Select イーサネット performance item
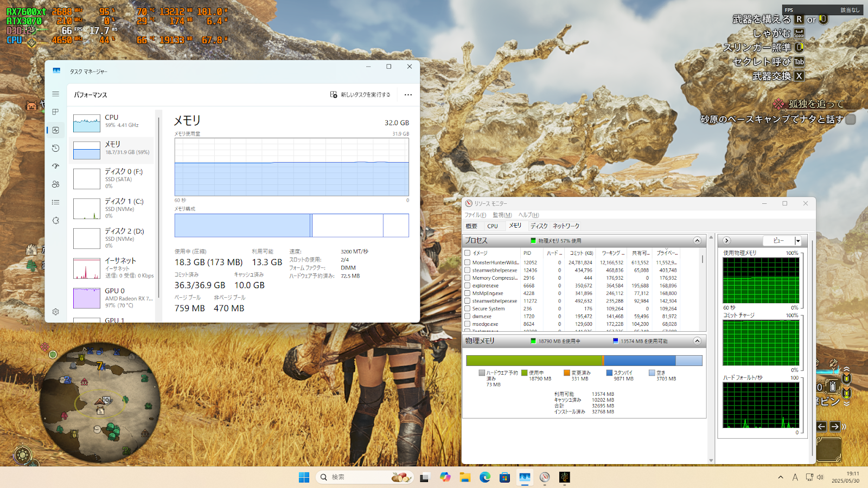Screen dimensions: 868x488 (113, 268)
